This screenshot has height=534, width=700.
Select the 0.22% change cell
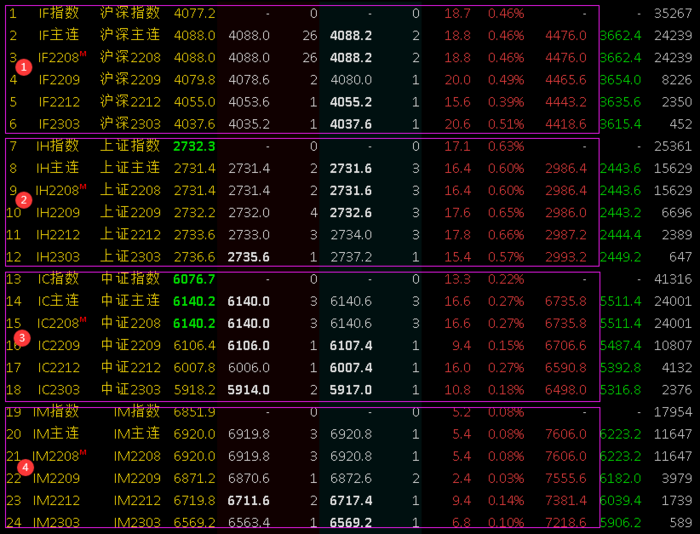click(x=506, y=279)
